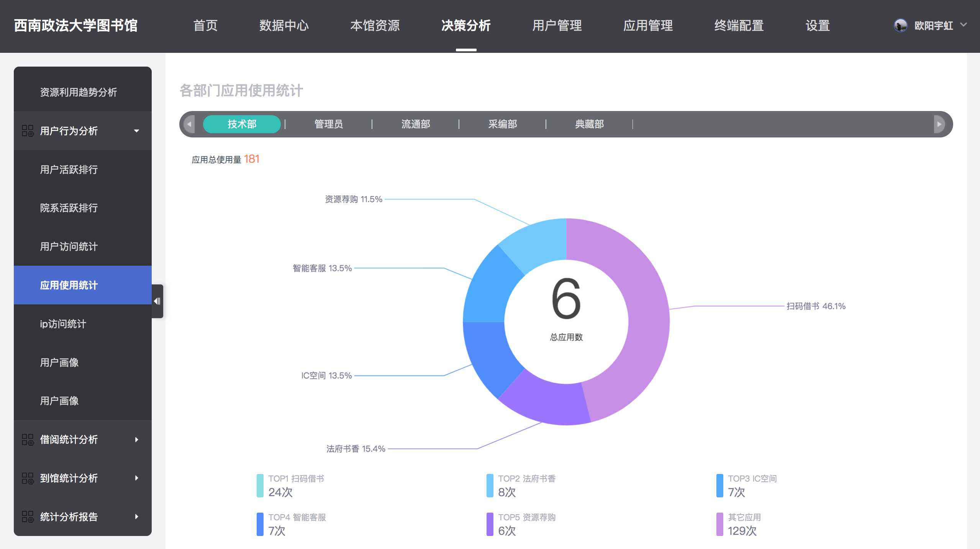Collapse the sidebar with the handle icon
Image resolution: width=980 pixels, height=549 pixels.
click(157, 301)
